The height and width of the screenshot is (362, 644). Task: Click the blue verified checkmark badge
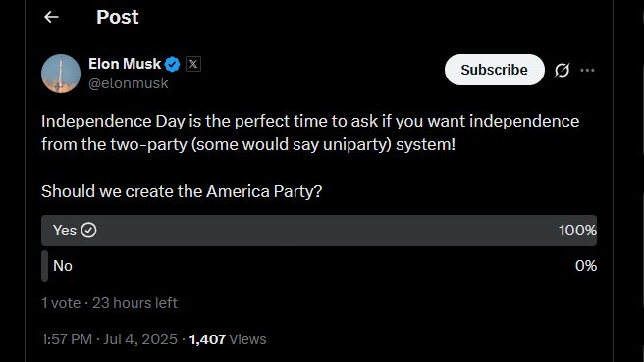coord(172,64)
